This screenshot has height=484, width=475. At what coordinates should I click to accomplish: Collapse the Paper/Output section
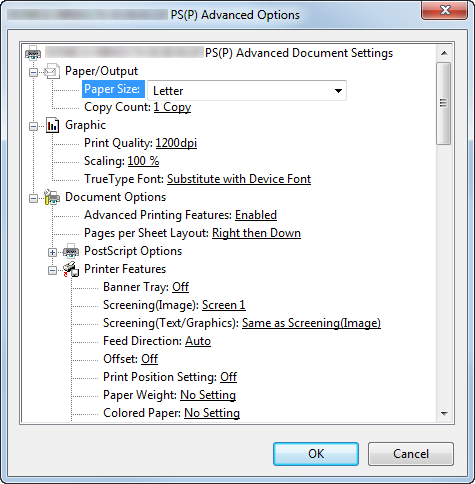pos(33,72)
